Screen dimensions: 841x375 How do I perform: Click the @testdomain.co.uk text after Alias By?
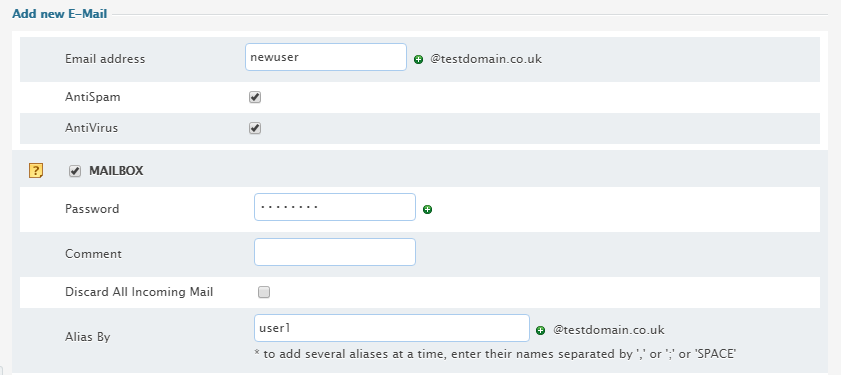[x=609, y=330]
